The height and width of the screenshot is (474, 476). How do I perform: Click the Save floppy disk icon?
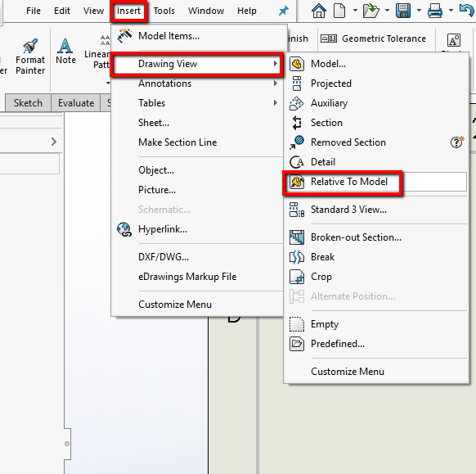click(403, 11)
